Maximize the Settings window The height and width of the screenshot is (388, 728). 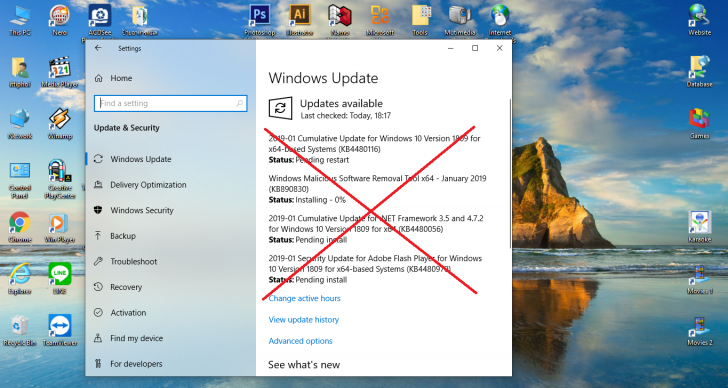475,48
